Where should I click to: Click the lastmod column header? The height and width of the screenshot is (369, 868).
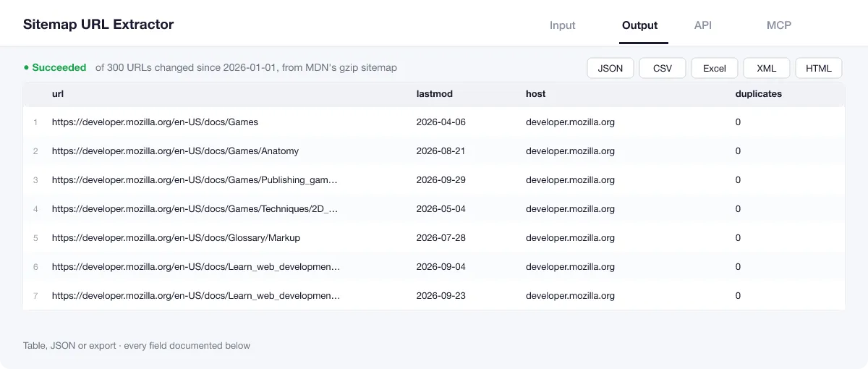435,94
